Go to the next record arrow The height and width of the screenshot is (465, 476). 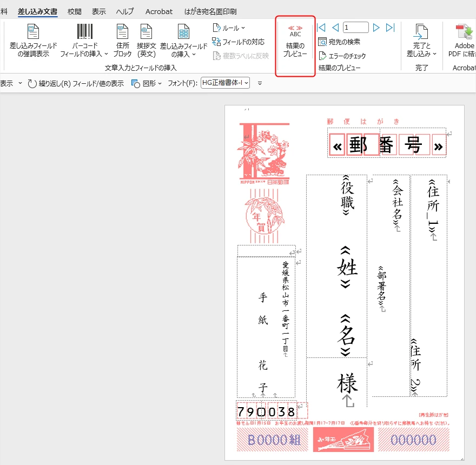coord(376,27)
